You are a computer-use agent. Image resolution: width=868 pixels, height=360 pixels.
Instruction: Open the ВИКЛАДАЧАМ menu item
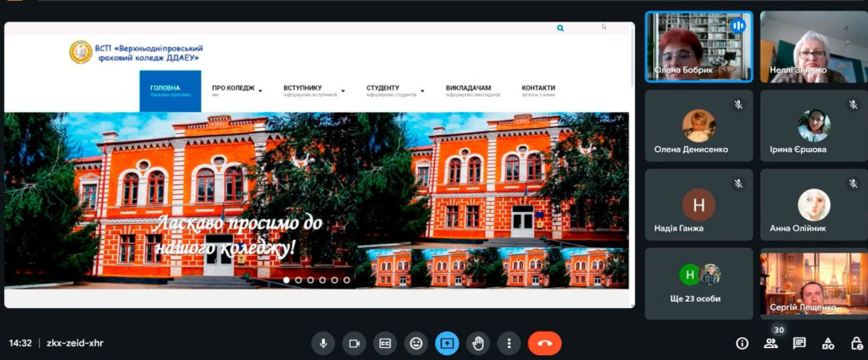pos(468,90)
